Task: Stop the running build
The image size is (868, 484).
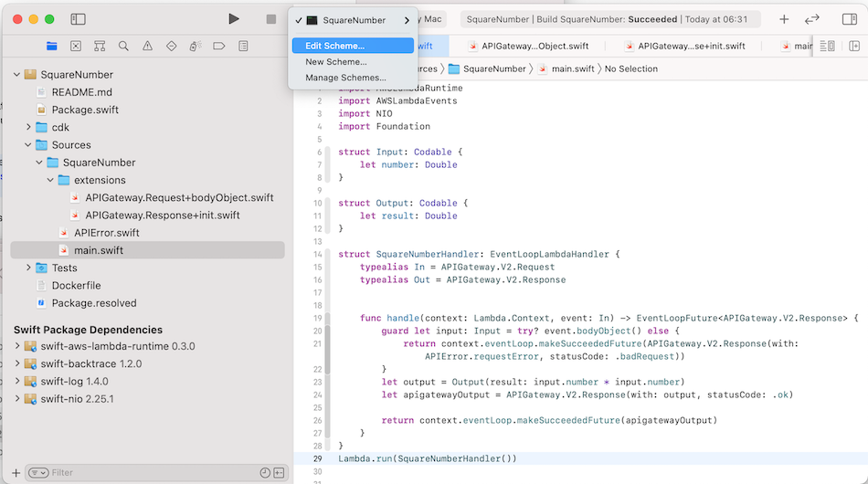Action: coord(270,19)
